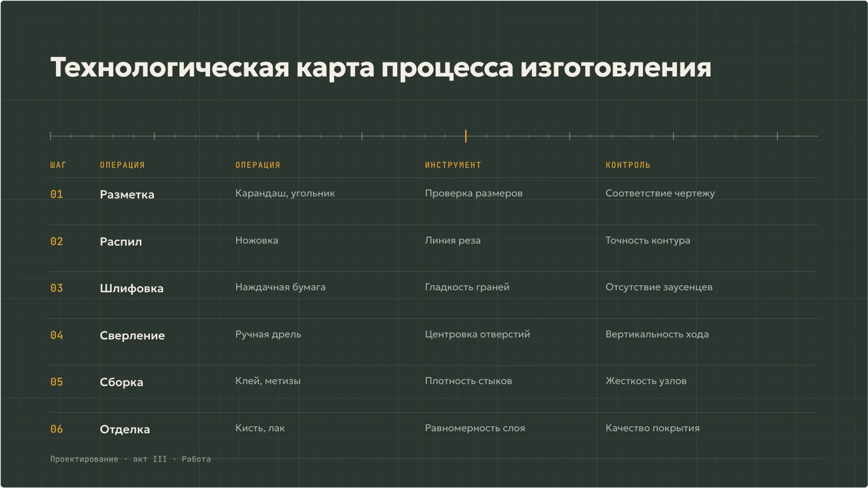Click the 'Гладкость граней' cell
868x488 pixels.
pos(467,287)
